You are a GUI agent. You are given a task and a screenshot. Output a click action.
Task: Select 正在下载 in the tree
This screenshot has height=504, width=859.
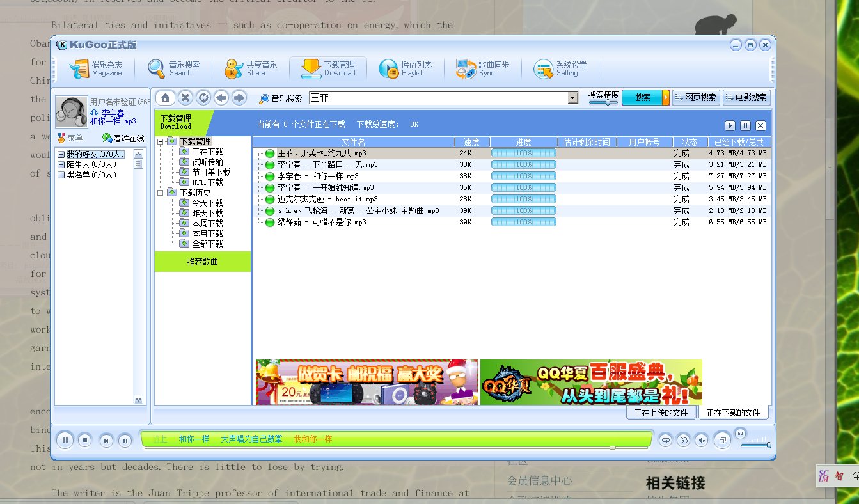(207, 152)
